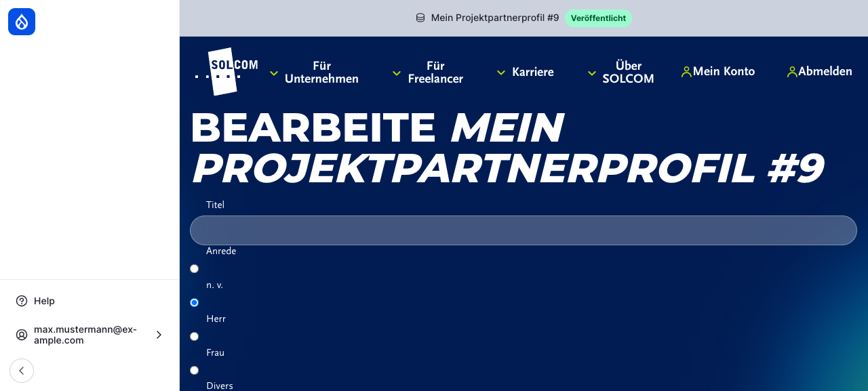Click the person icon beside Abmelden
The height and width of the screenshot is (391, 868).
point(792,72)
